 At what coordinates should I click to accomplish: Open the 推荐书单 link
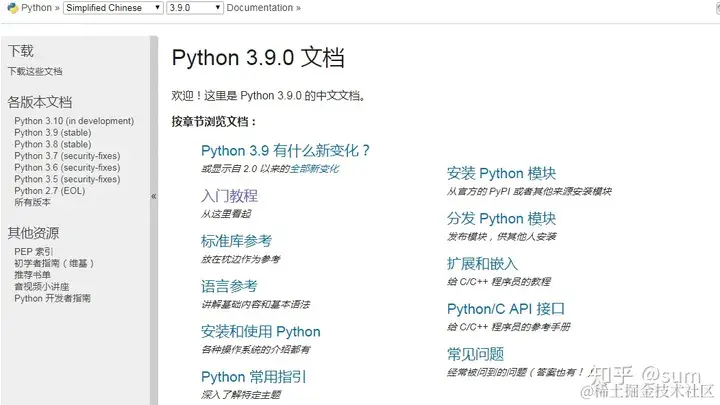pos(32,275)
